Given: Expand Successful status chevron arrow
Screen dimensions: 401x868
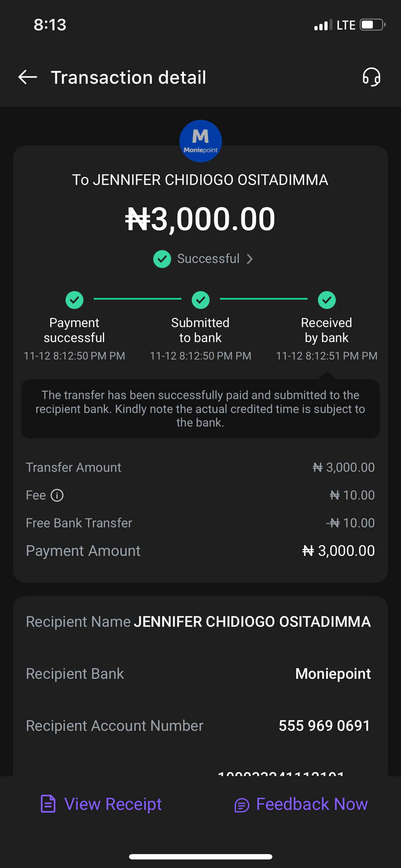Looking at the screenshot, I should coord(250,259).
